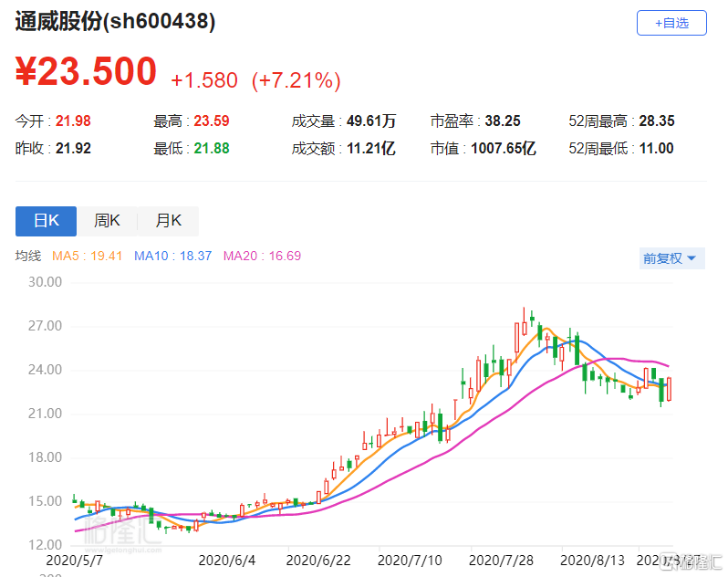This screenshot has height=577, width=728.
Task: Click the percentage change (+7.21%)
Action: (296, 80)
